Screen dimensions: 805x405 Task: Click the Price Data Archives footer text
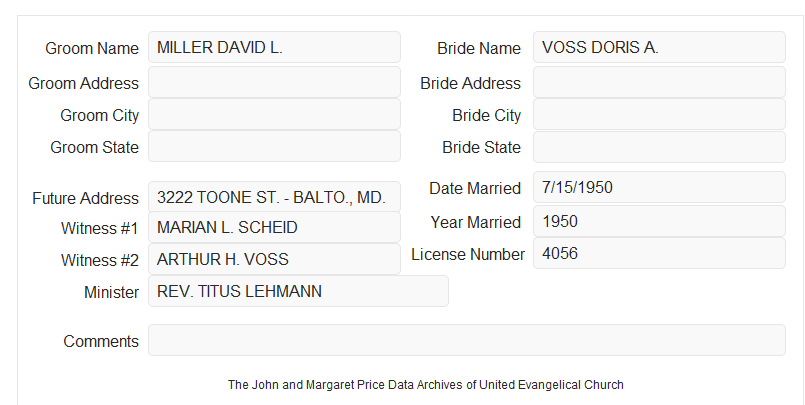[x=426, y=384]
